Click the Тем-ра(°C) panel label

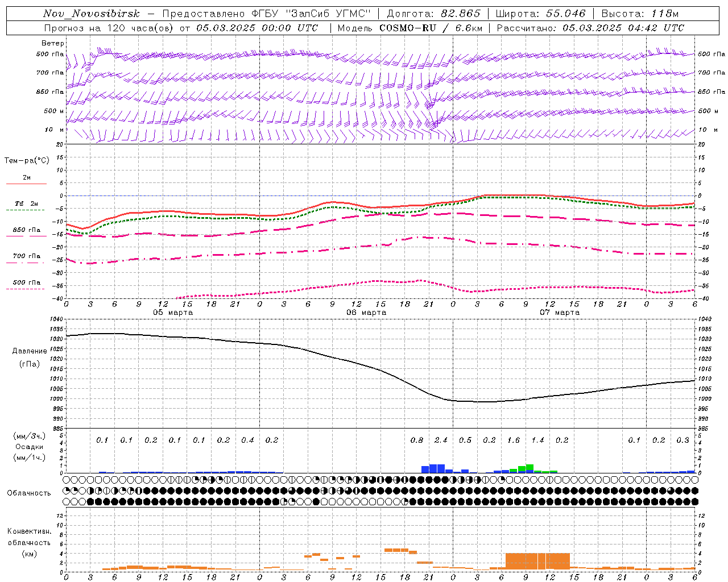click(27, 160)
